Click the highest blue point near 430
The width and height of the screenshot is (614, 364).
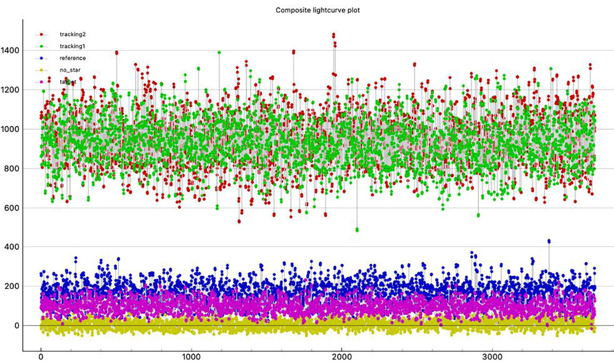click(549, 241)
